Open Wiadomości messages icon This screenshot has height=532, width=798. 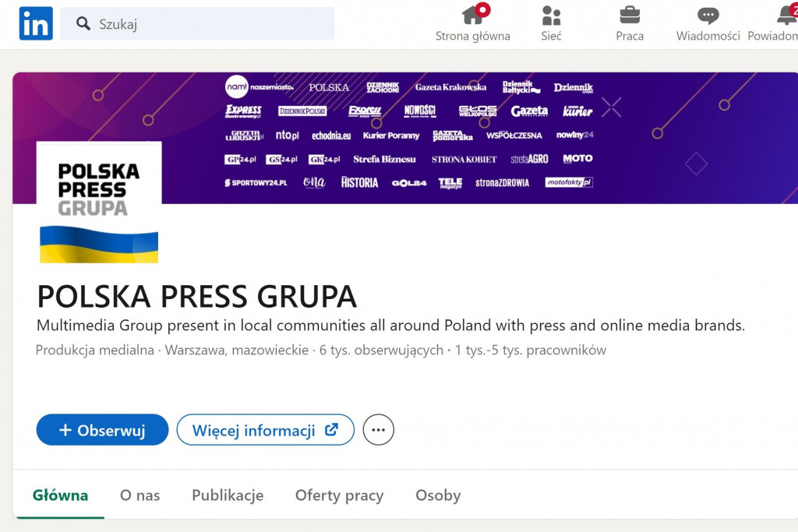(x=708, y=15)
